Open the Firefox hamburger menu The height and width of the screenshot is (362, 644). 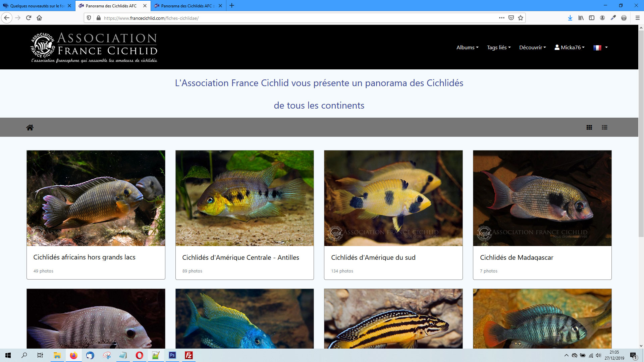tap(638, 18)
